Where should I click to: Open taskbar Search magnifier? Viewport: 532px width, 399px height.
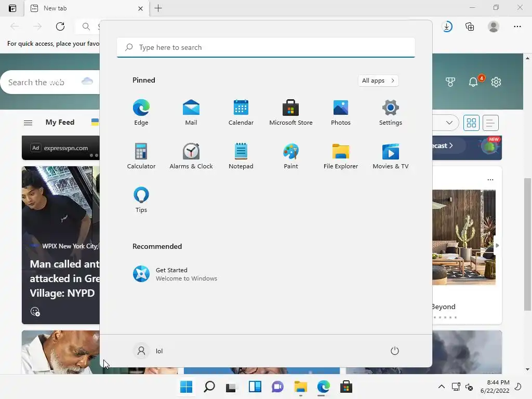point(209,387)
